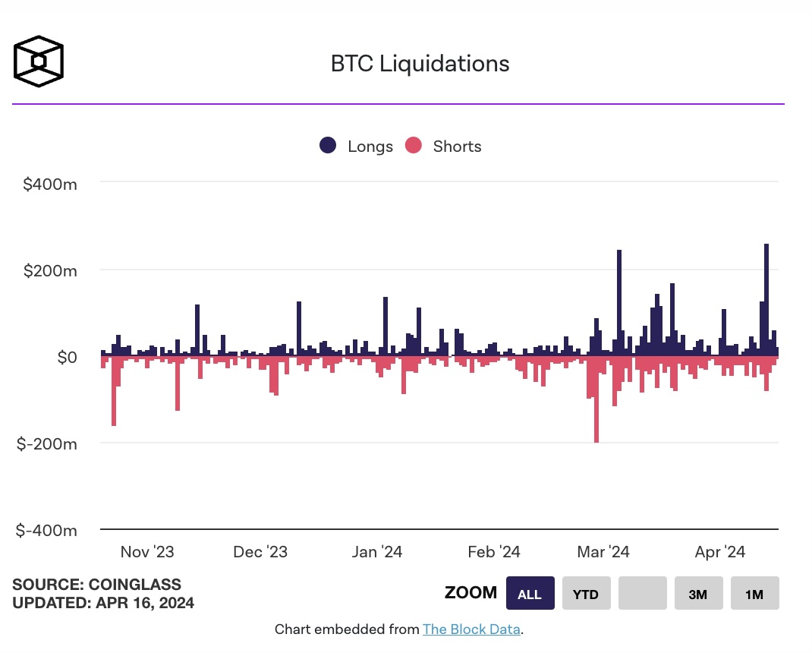Select the ALL zoom range
Viewport: 812px width, 653px height.
point(530,594)
